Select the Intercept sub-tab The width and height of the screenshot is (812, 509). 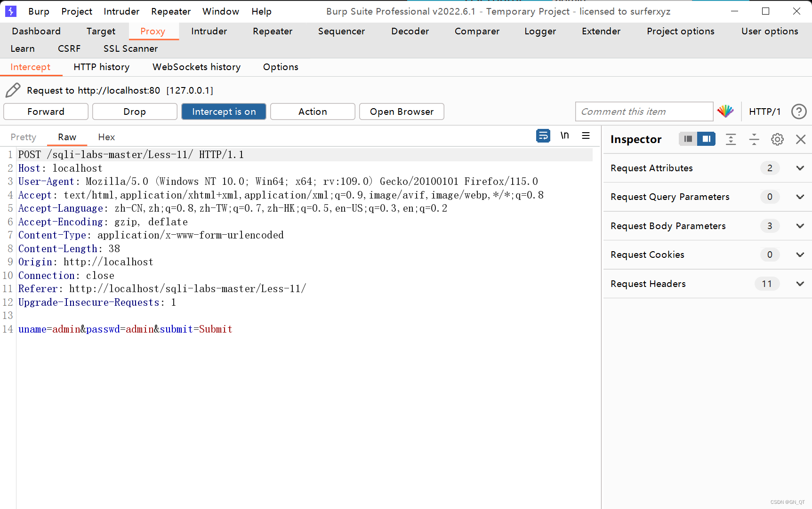click(x=31, y=67)
